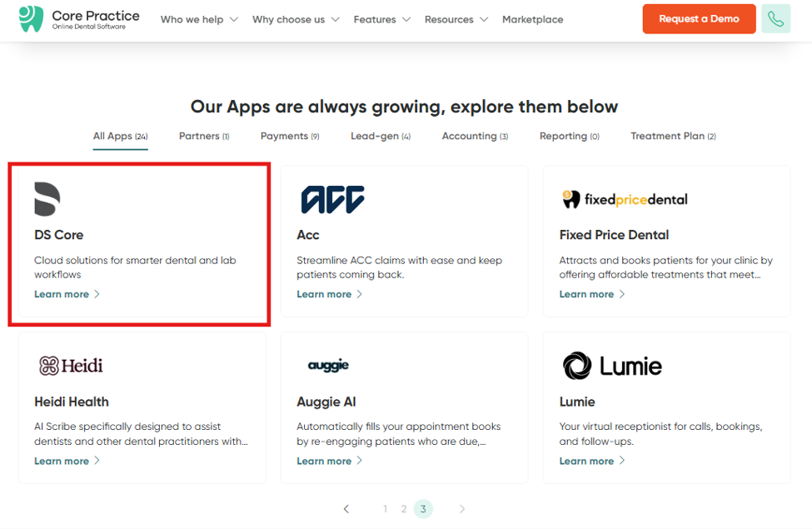Click Learn more under Auggie AI
Image resolution: width=812 pixels, height=529 pixels.
[x=329, y=462]
